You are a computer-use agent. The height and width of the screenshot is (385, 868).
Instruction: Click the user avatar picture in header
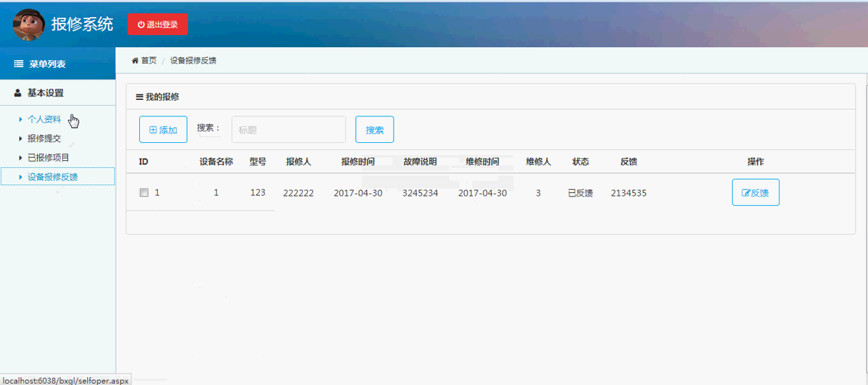(x=29, y=26)
